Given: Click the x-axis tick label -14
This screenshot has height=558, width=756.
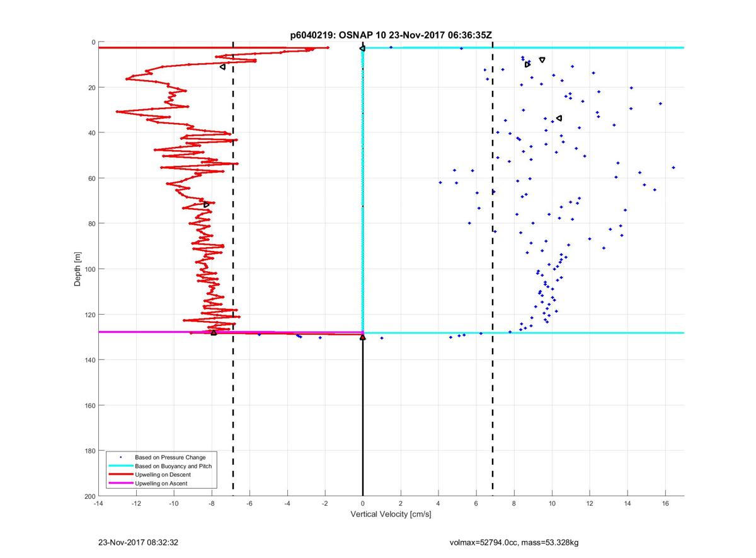Looking at the screenshot, I should click(98, 503).
